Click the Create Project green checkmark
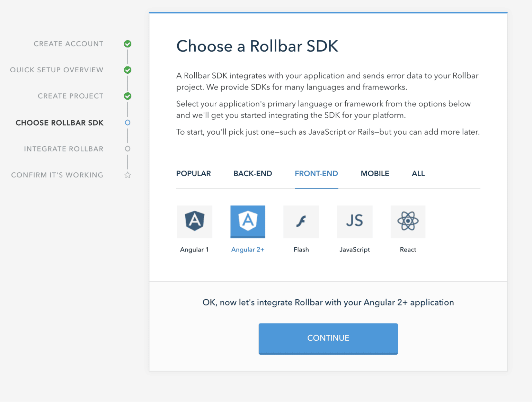This screenshot has height=411, width=532. pyautogui.click(x=127, y=96)
